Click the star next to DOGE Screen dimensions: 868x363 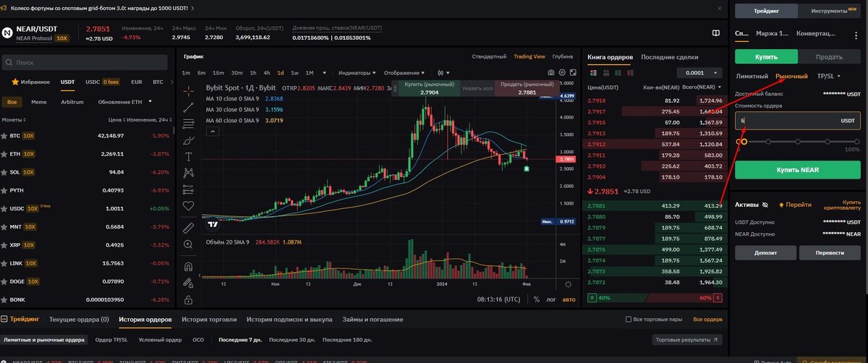click(5, 281)
